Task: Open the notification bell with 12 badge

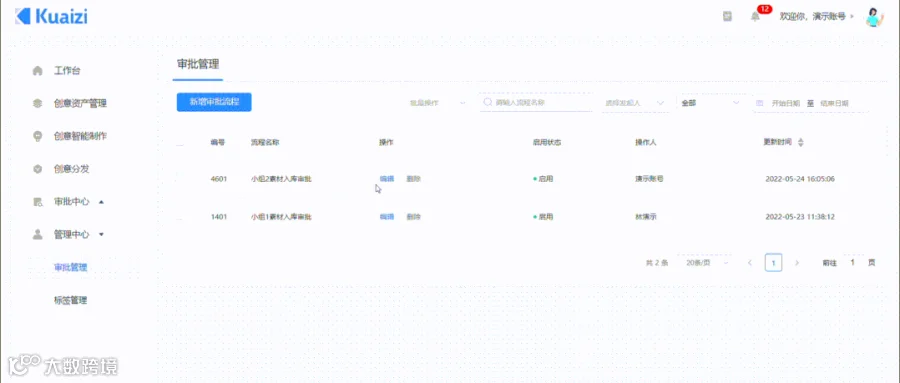Action: [755, 17]
